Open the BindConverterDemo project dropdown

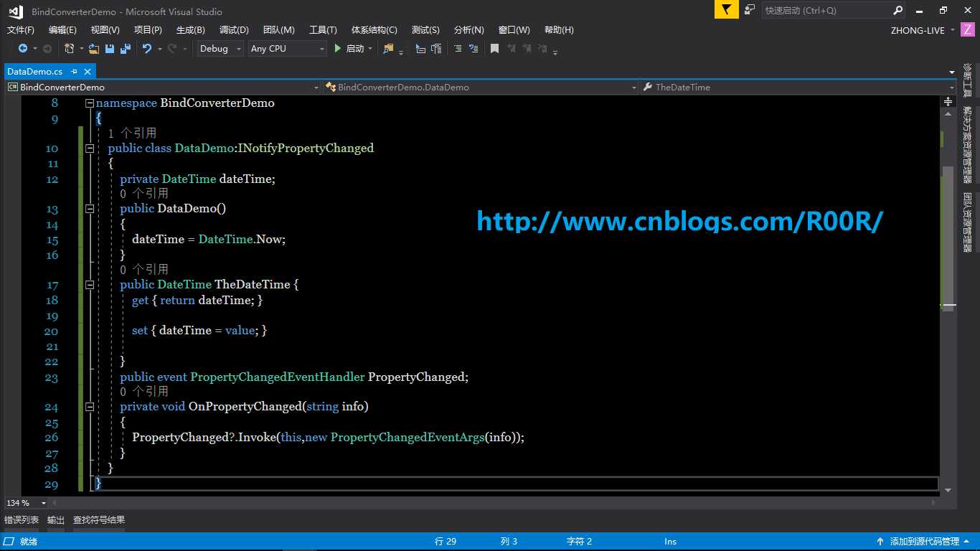pos(163,87)
